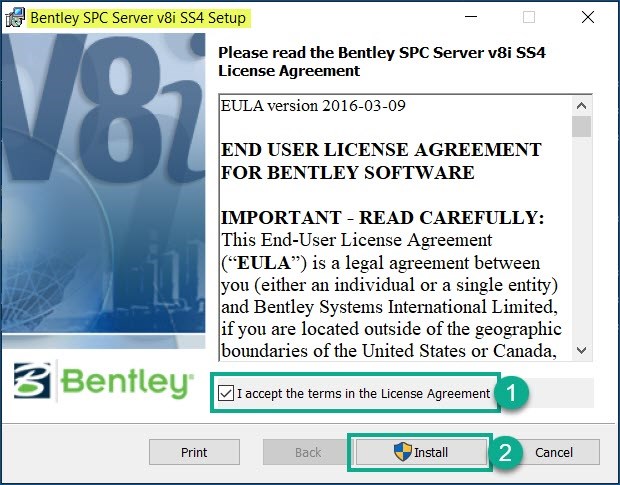Viewport: 620px width, 485px height.
Task: Click the license text scrollbar thumb
Action: (x=581, y=126)
